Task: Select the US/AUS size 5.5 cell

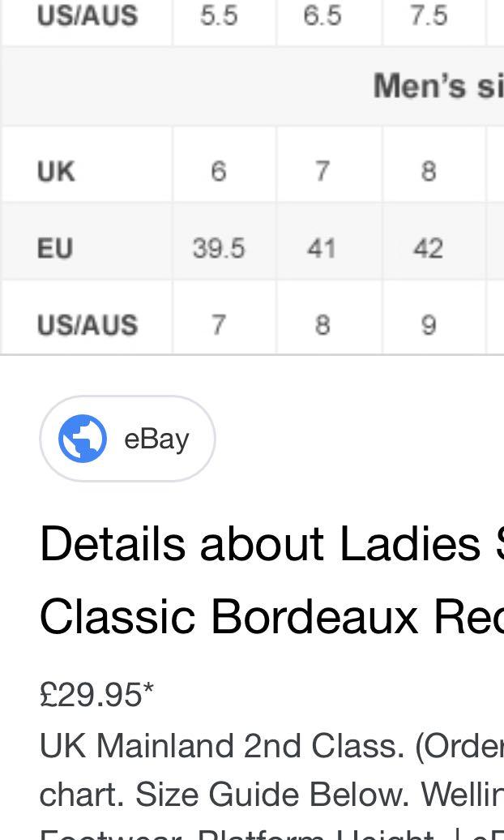Action: 219,15
